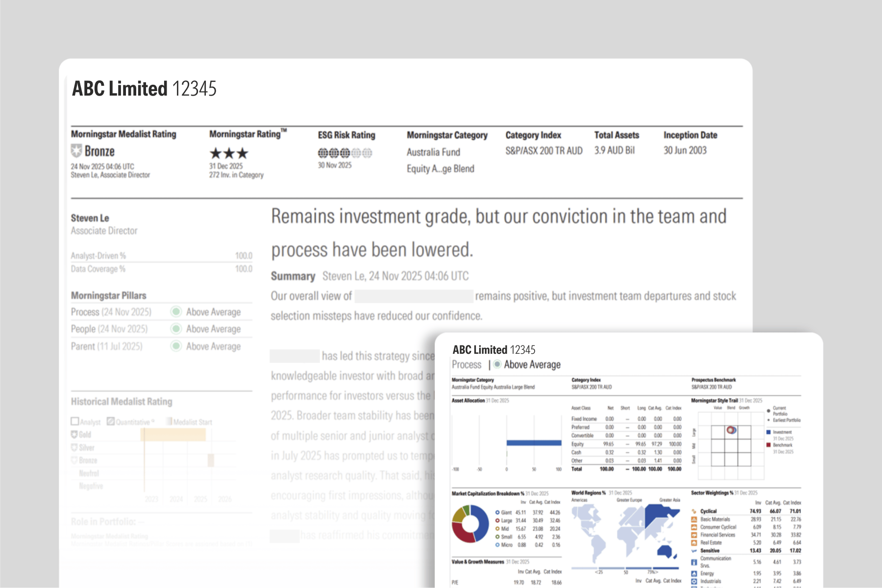Click 'Sector Weightings %' heading
Screen dimensions: 882x588
coord(712,493)
